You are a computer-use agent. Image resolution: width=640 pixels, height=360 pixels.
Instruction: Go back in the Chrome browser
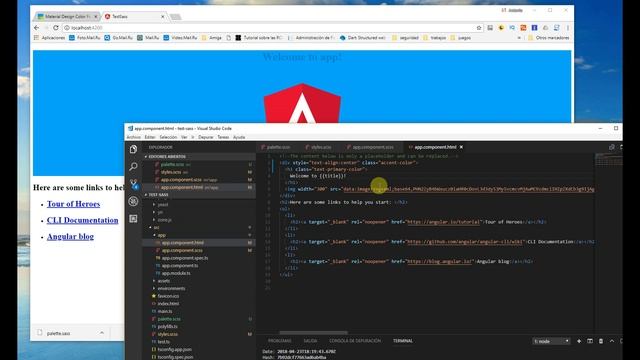click(37, 28)
